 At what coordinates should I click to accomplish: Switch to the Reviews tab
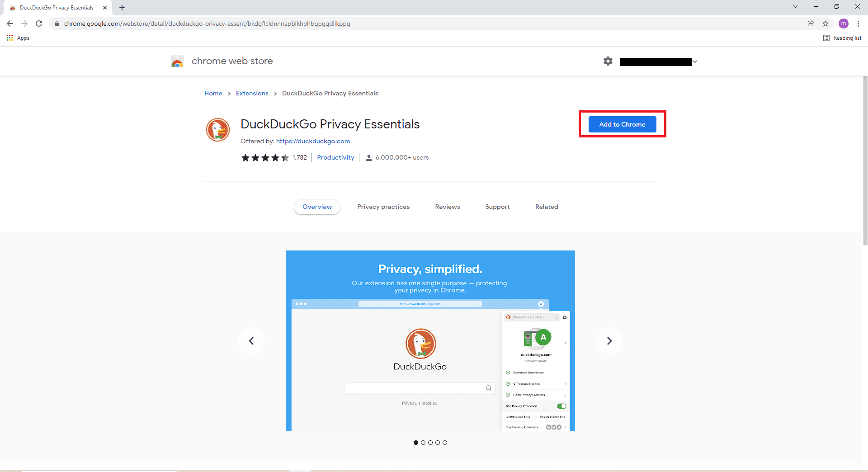pos(448,207)
